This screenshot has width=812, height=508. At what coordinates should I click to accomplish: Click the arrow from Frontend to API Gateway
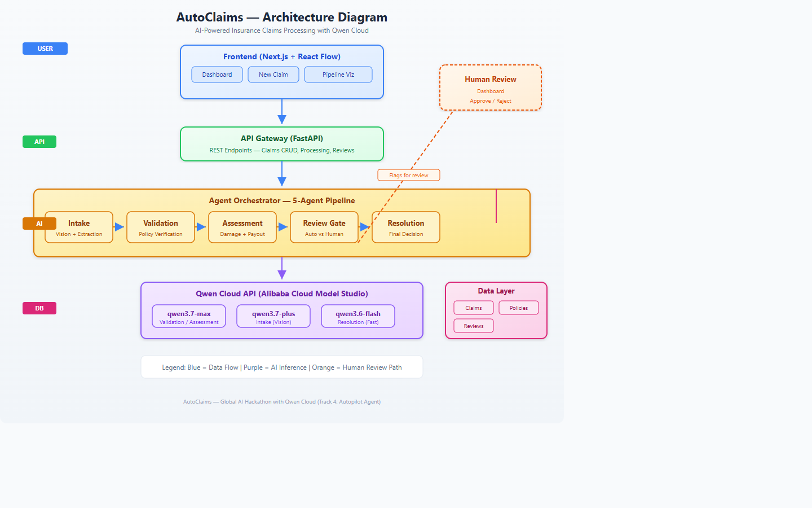pos(282,112)
